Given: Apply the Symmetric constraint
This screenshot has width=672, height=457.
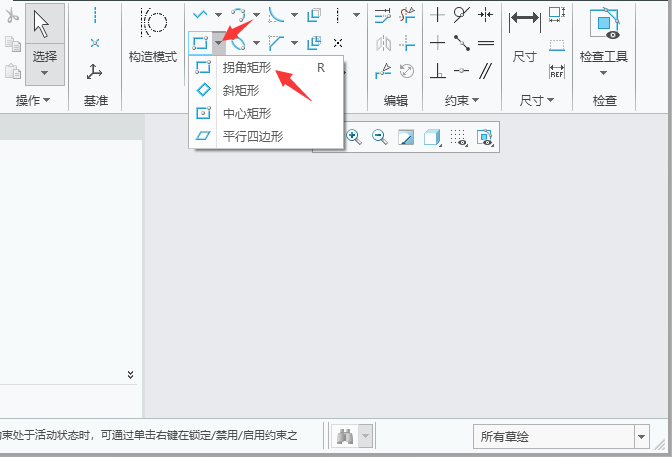Looking at the screenshot, I should pyautogui.click(x=486, y=15).
